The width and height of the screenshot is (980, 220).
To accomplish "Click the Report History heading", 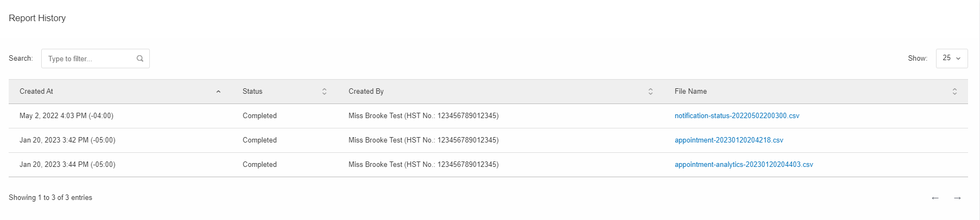I will click(37, 18).
